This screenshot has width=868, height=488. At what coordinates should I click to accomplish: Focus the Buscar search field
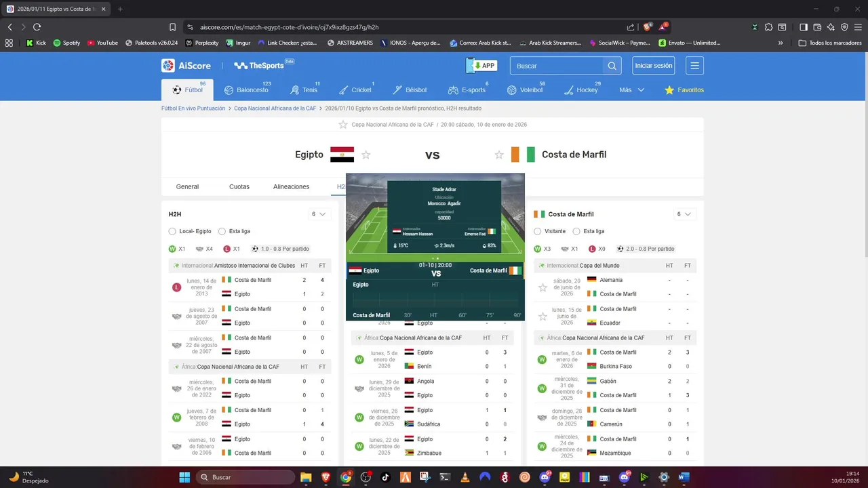[557, 66]
